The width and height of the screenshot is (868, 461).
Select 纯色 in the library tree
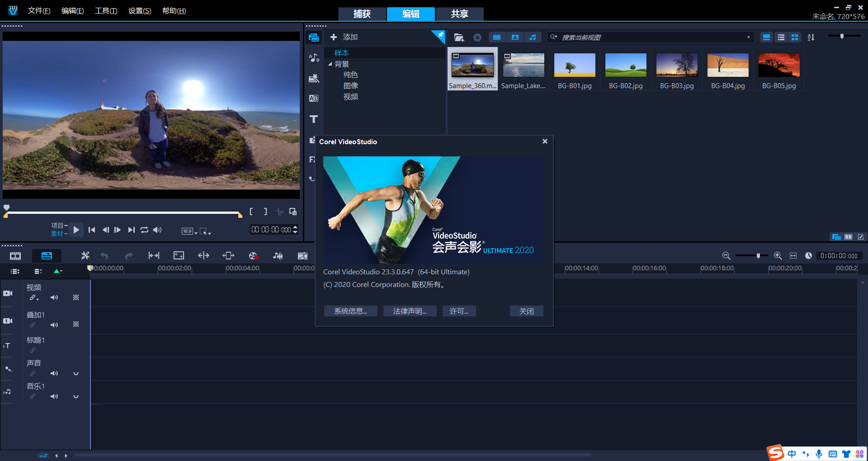(x=350, y=75)
